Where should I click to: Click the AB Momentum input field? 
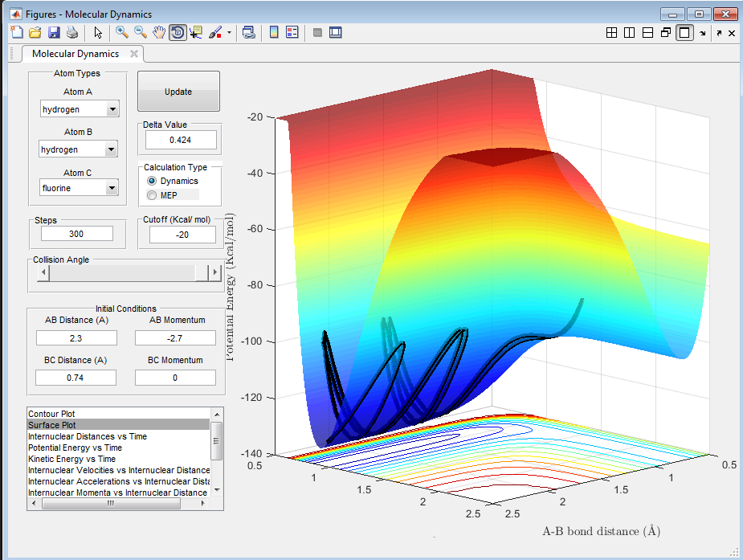175,337
